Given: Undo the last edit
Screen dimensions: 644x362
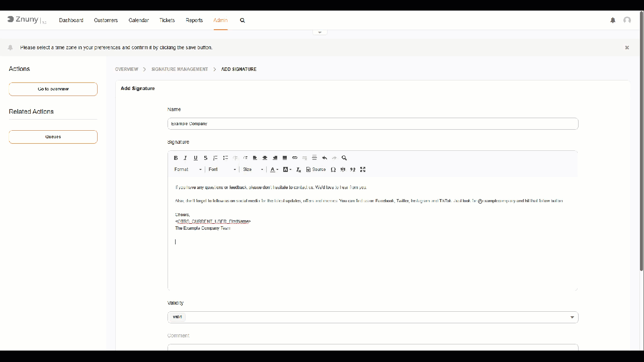Looking at the screenshot, I should click(325, 158).
